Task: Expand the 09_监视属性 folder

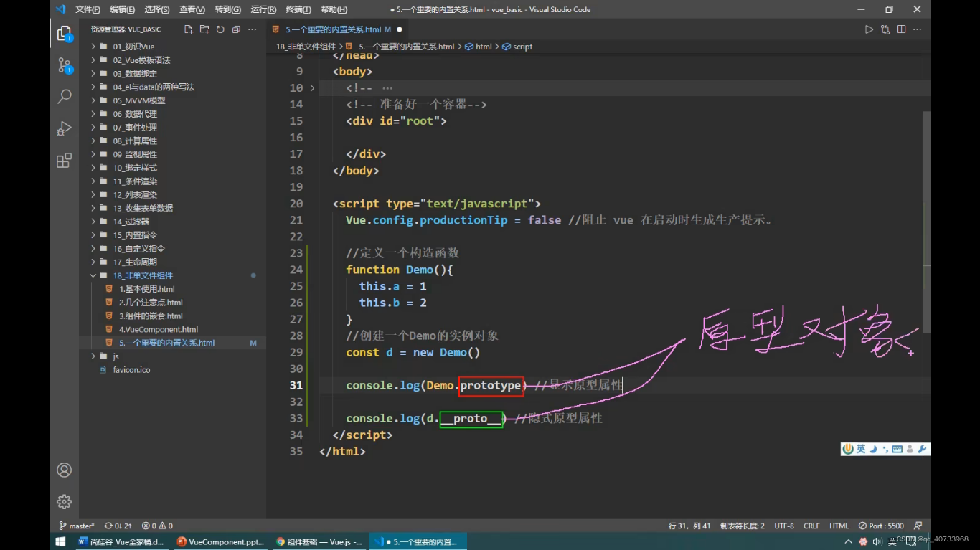Action: tap(172, 154)
